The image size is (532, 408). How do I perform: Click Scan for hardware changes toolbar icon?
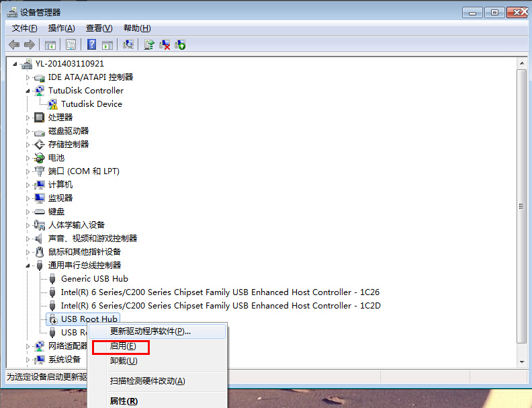(128, 44)
